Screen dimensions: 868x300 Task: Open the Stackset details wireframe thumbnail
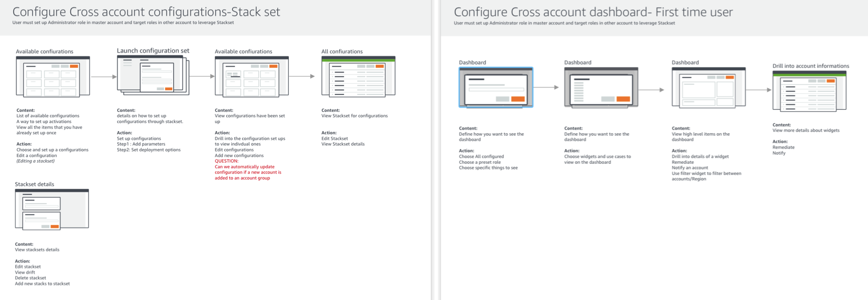(52, 209)
